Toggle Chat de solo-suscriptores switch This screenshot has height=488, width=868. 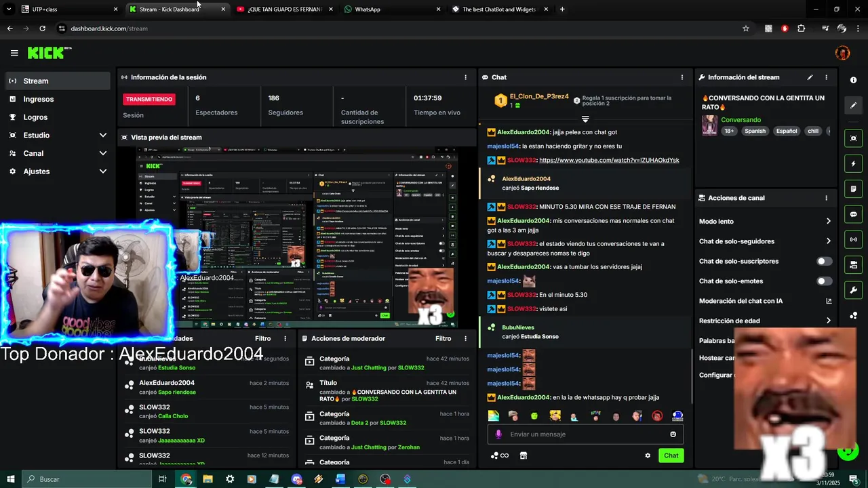point(825,261)
